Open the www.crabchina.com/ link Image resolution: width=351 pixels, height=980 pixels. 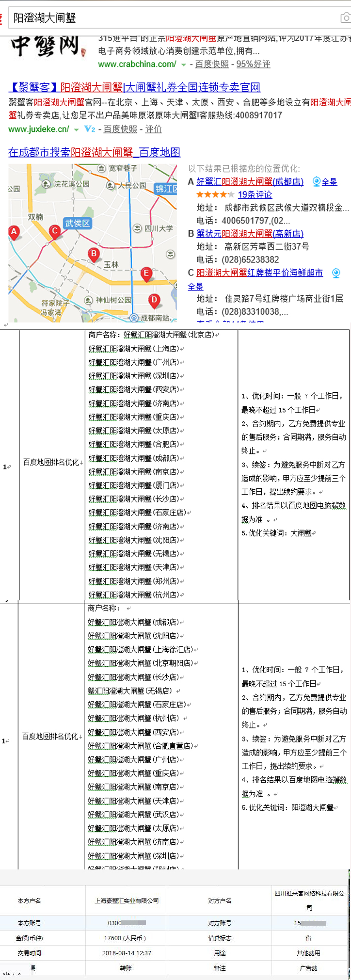point(137,64)
